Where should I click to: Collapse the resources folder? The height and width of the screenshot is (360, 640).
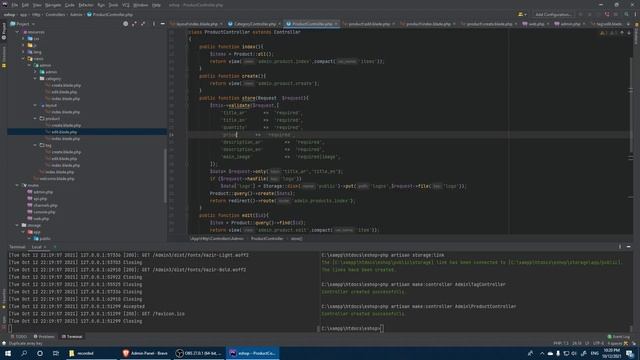[17, 32]
